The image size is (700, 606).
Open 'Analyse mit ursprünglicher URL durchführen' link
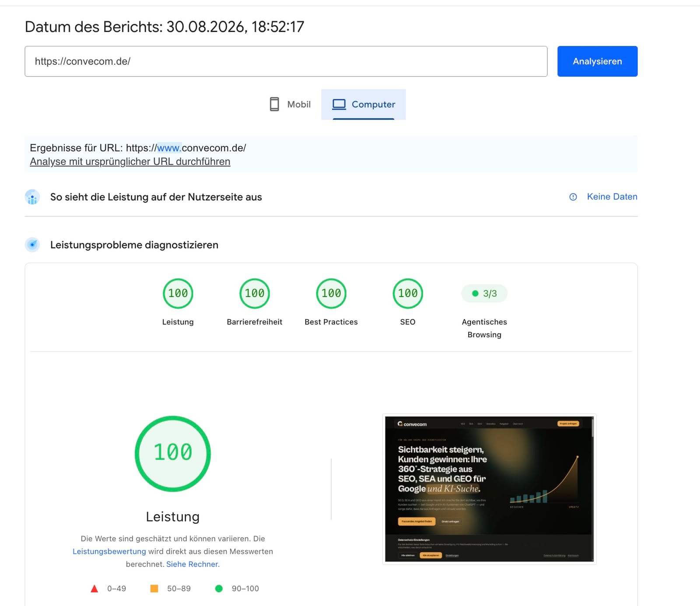tap(130, 161)
